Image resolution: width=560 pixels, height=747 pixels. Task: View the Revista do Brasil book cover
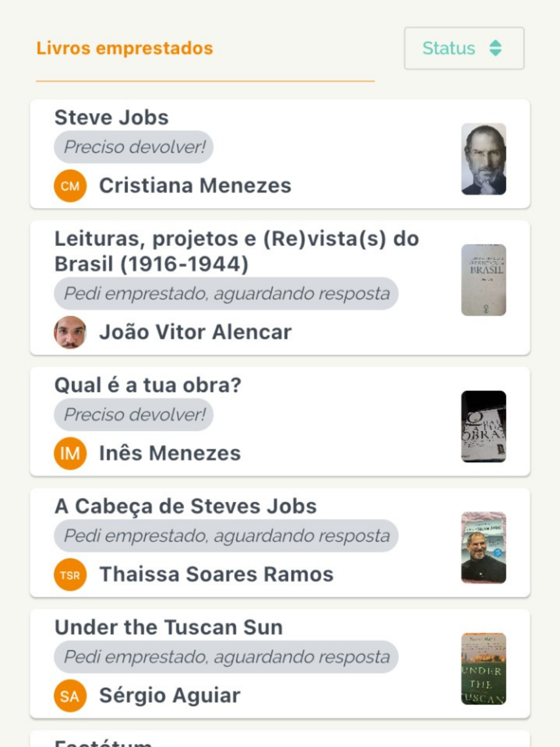[x=483, y=280]
